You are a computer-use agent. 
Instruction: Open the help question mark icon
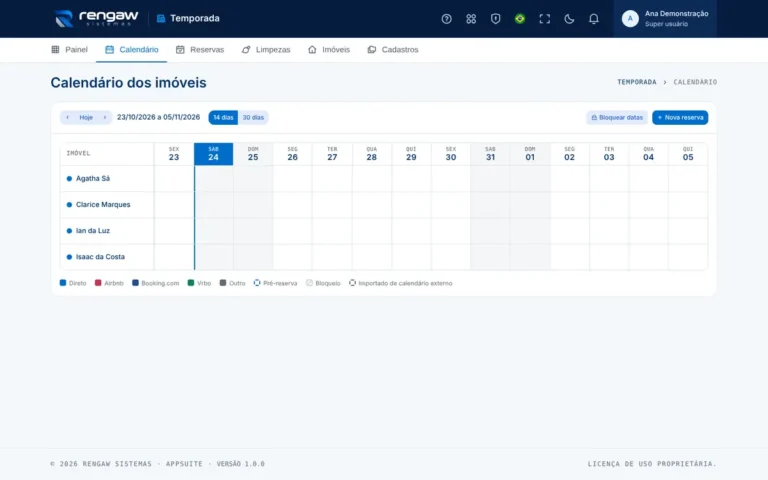point(446,19)
